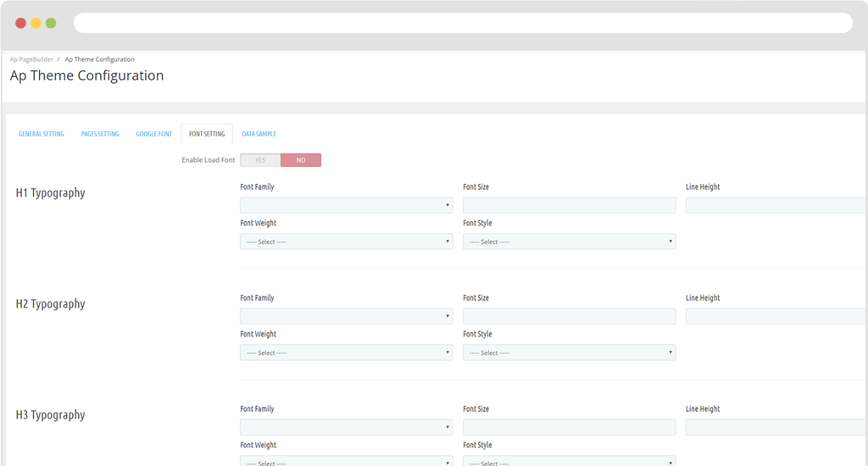Viewport: 868px width, 466px height.
Task: Click the green maximize window dot
Action: click(x=51, y=23)
